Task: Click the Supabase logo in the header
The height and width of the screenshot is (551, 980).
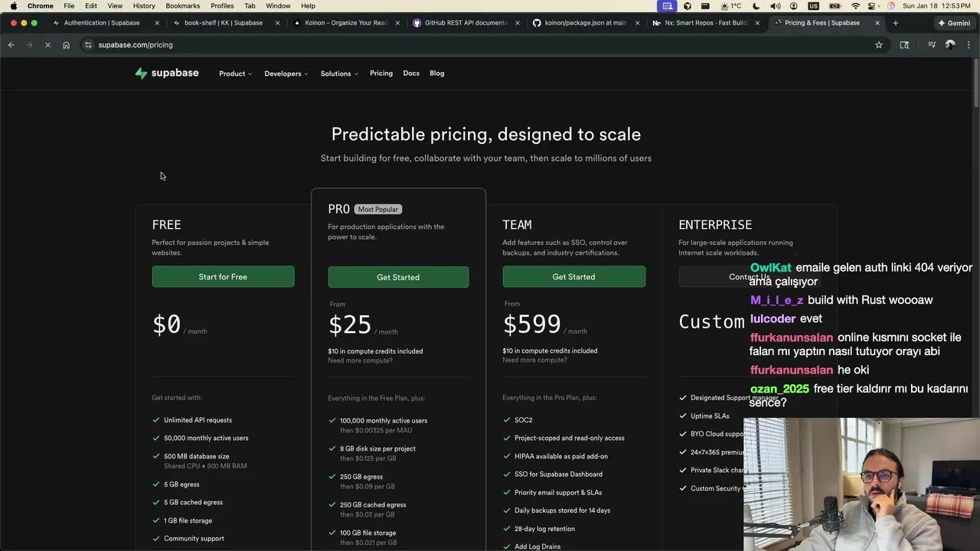Action: [x=166, y=73]
